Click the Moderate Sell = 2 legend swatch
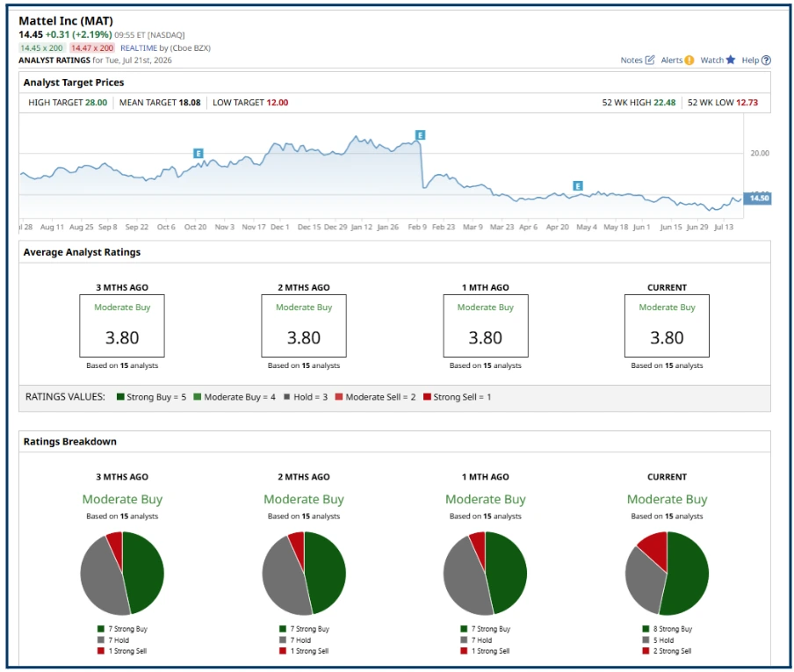This screenshot has height=672, width=794. (x=339, y=396)
